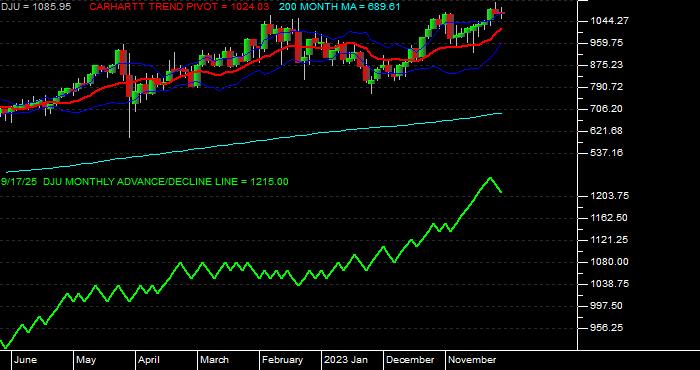Click the April label on time axis

[148, 360]
